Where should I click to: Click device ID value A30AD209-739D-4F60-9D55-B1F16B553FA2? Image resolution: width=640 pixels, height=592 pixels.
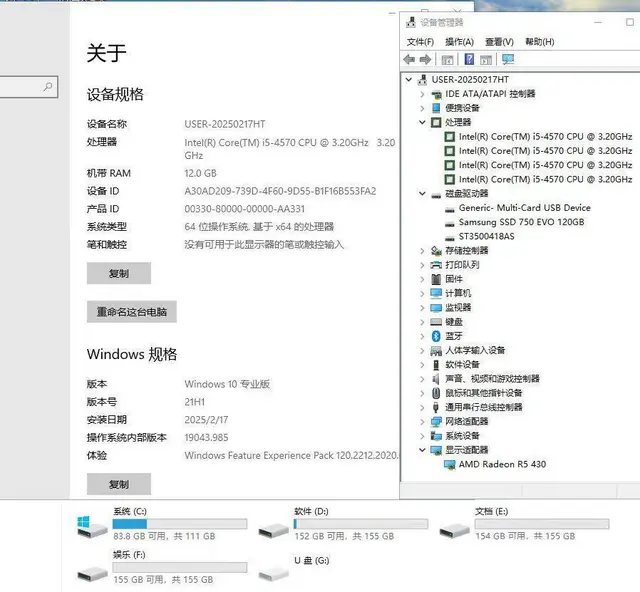point(280,191)
